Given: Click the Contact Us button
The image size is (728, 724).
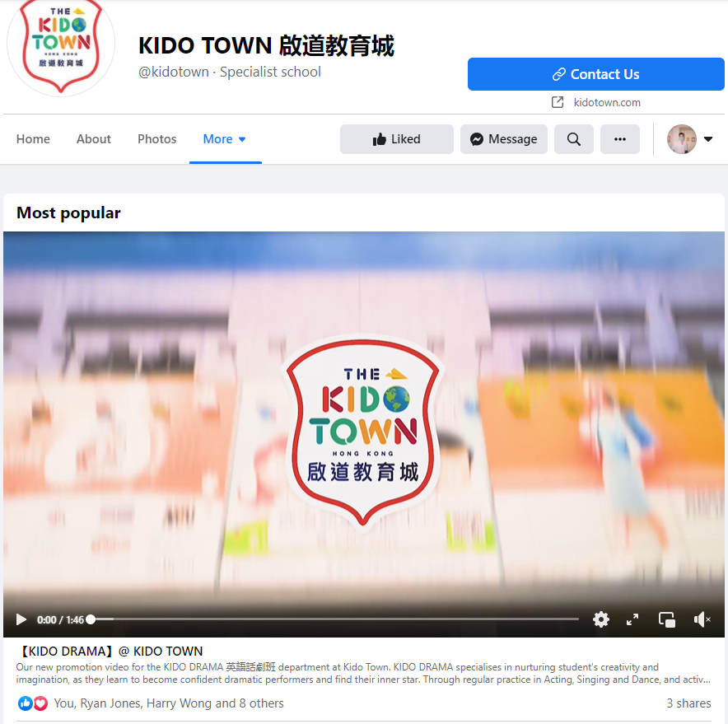Looking at the screenshot, I should pos(595,74).
